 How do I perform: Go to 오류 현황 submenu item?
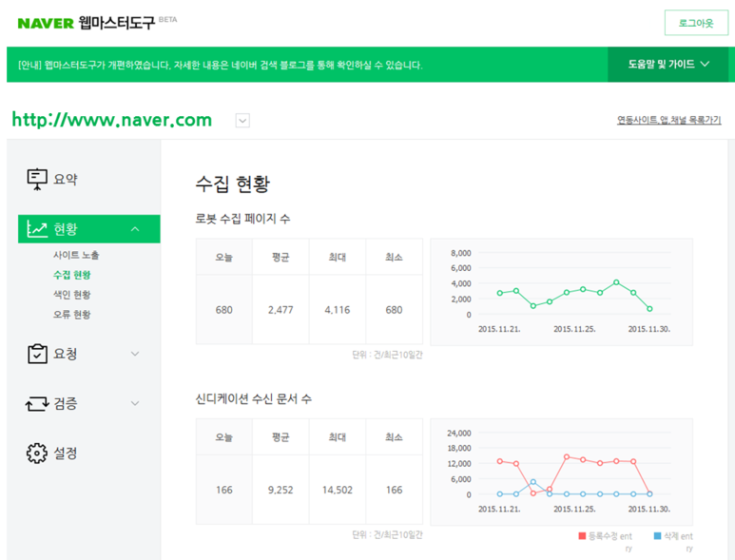click(x=72, y=315)
